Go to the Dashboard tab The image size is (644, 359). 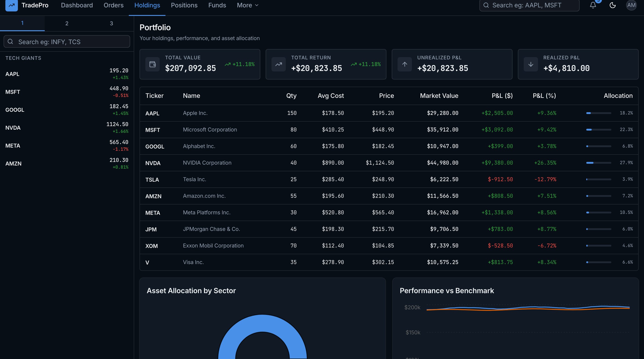tap(77, 5)
